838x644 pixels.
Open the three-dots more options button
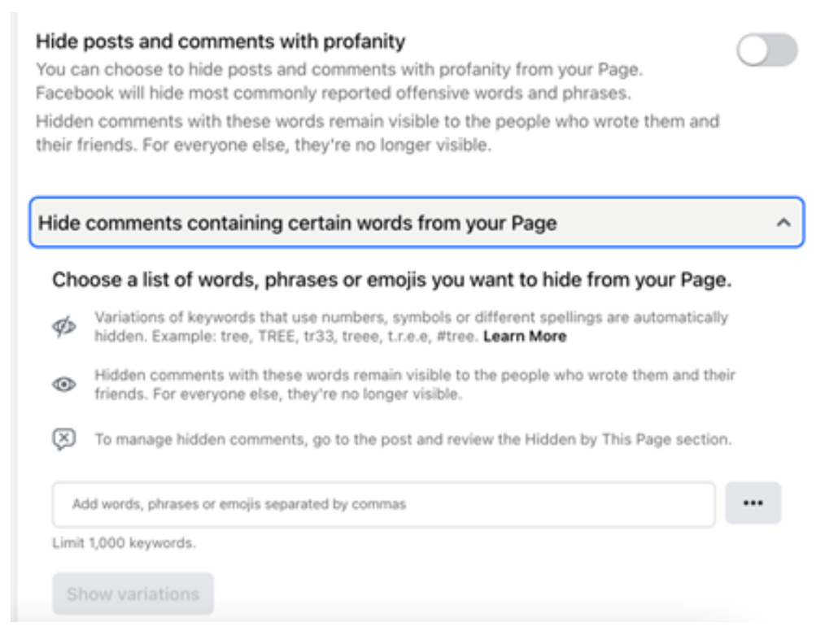753,503
